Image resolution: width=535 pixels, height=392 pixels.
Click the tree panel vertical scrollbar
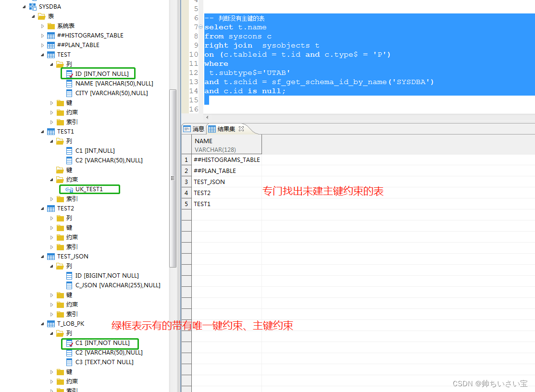pos(173,179)
